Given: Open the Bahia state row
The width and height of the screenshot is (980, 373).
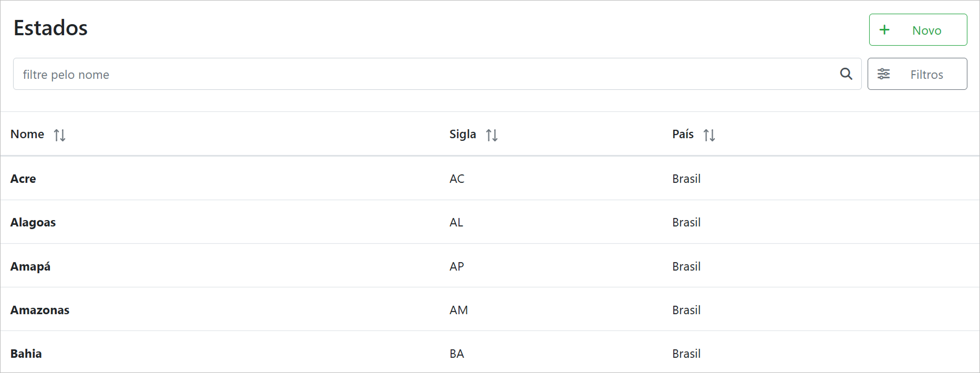Looking at the screenshot, I should click(26, 354).
